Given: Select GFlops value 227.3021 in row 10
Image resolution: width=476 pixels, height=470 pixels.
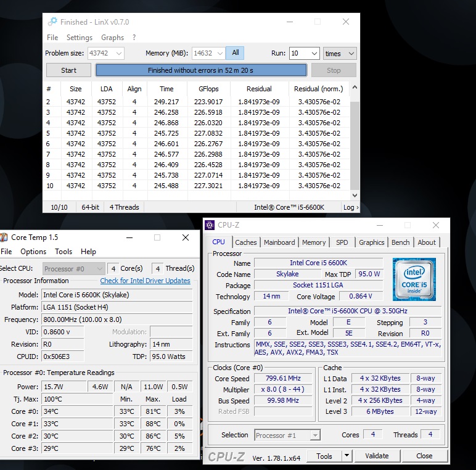Looking at the screenshot, I should tap(208, 186).
